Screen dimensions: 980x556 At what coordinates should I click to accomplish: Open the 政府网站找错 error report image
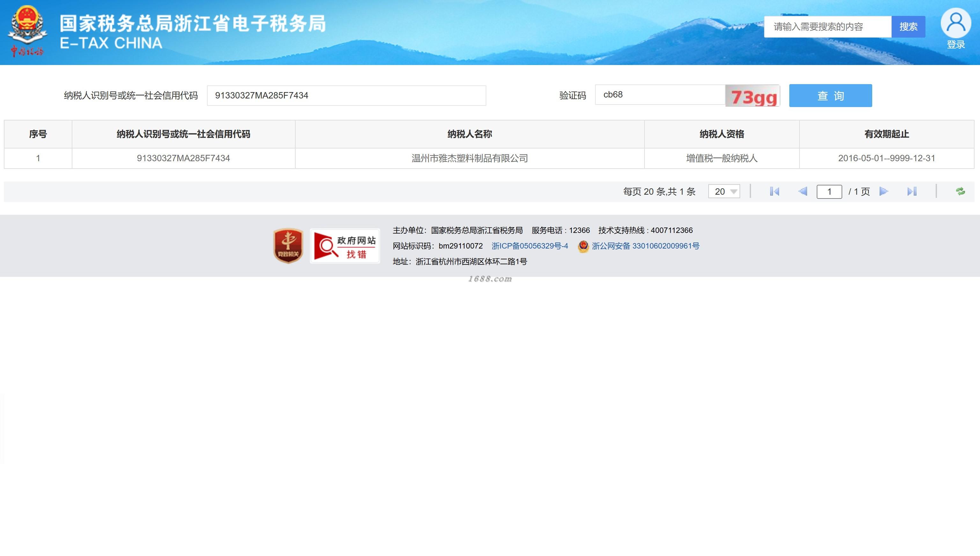(x=345, y=246)
